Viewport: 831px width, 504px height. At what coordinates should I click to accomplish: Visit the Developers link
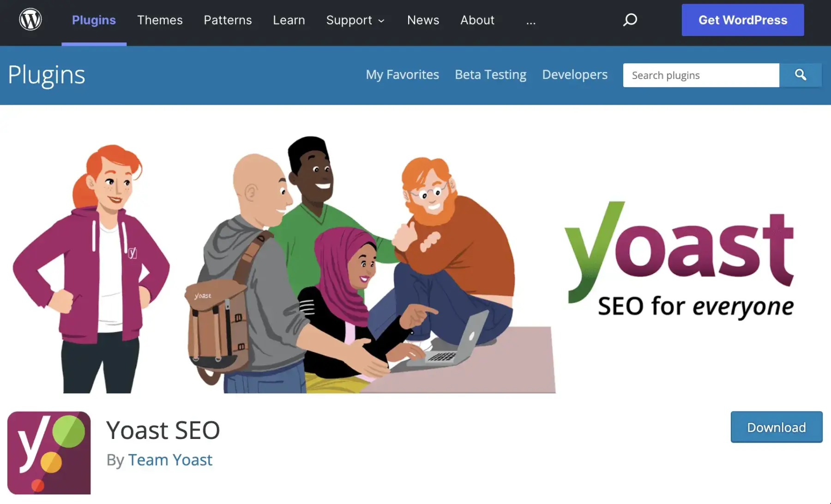point(574,75)
